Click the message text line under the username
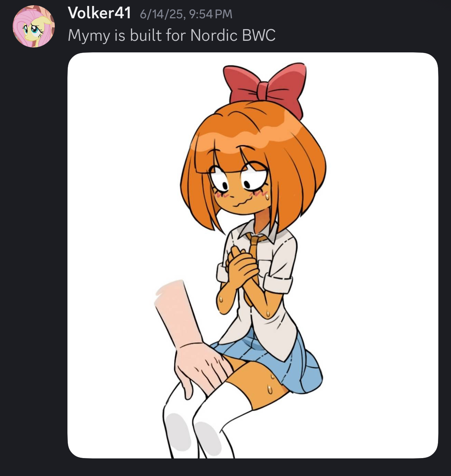 (x=172, y=36)
